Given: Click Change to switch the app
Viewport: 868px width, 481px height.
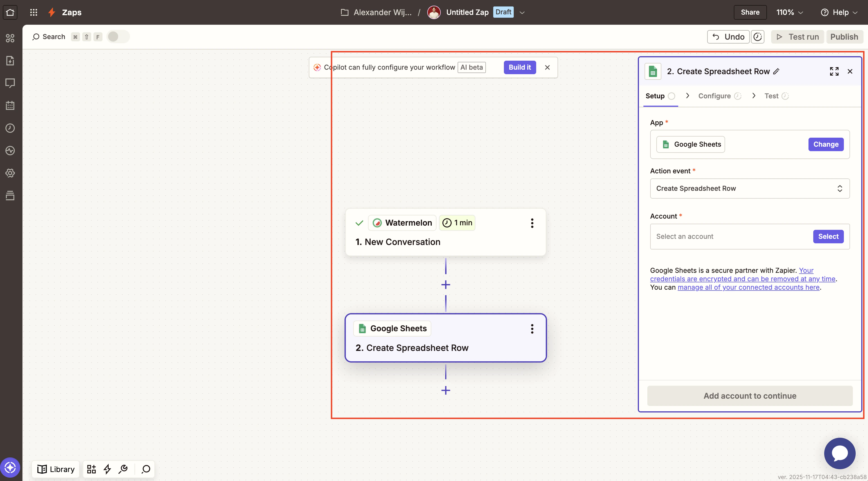Looking at the screenshot, I should click(826, 144).
